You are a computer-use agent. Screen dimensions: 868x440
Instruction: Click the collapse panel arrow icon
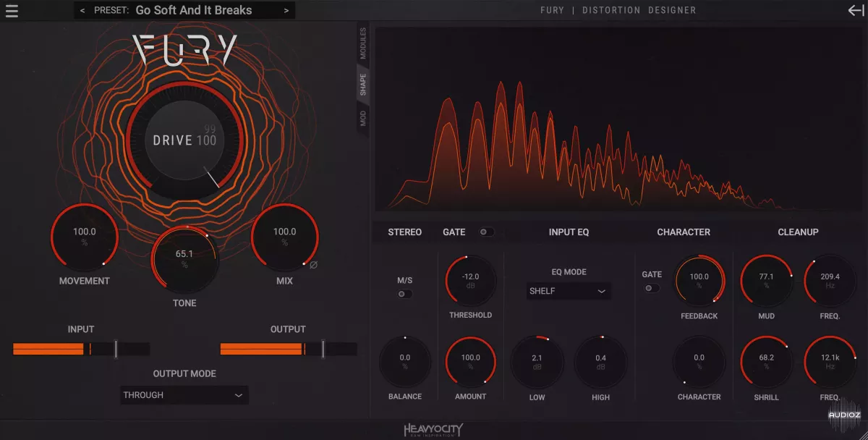tap(856, 10)
